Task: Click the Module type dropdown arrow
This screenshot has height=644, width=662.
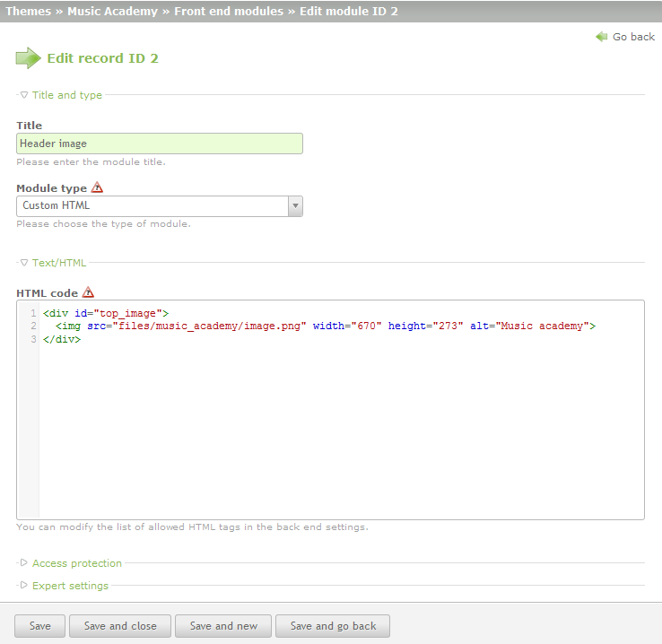Action: pos(295,206)
